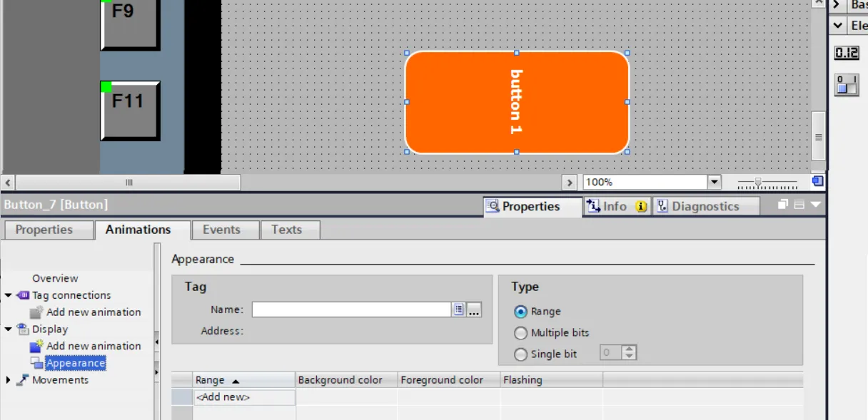Select the Multiple bits radio button
Viewport: 868px width, 420px height.
pos(520,333)
